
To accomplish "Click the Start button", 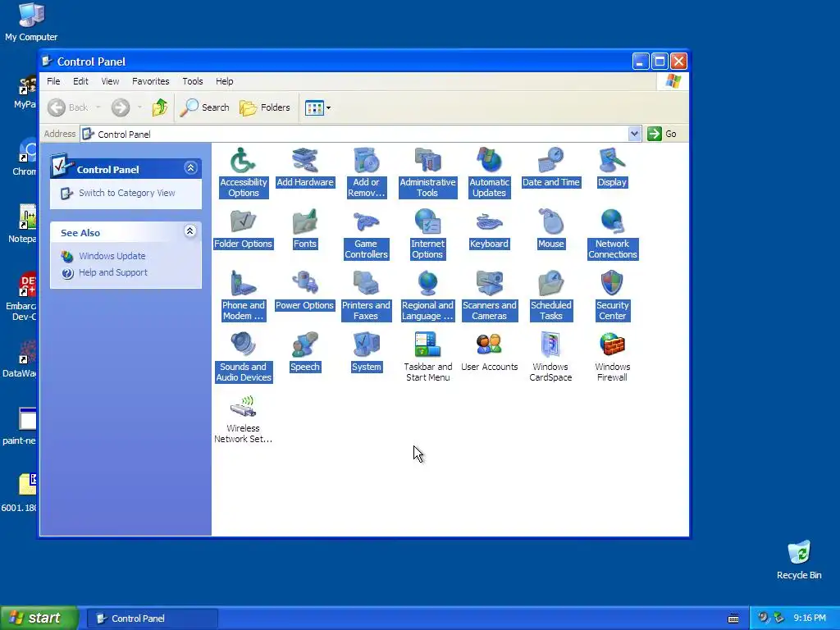I will point(39,619).
